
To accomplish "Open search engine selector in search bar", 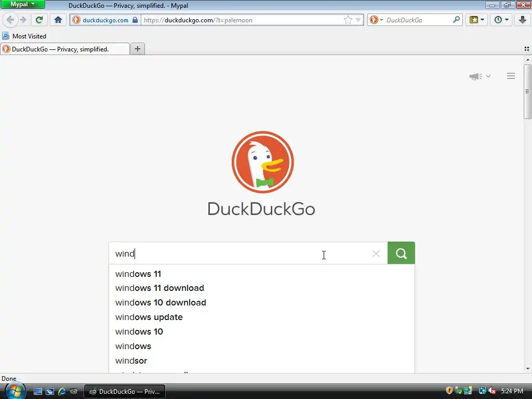I will tap(376, 20).
